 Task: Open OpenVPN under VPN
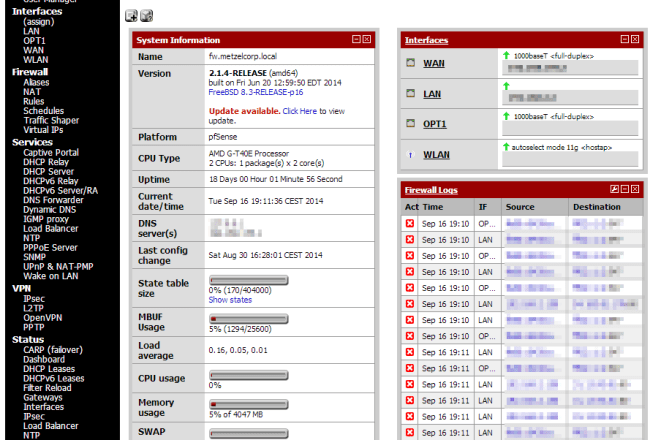pos(43,317)
